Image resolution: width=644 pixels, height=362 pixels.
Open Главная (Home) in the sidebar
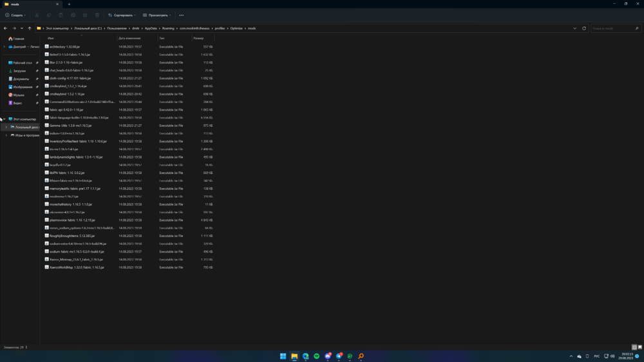[19, 39]
